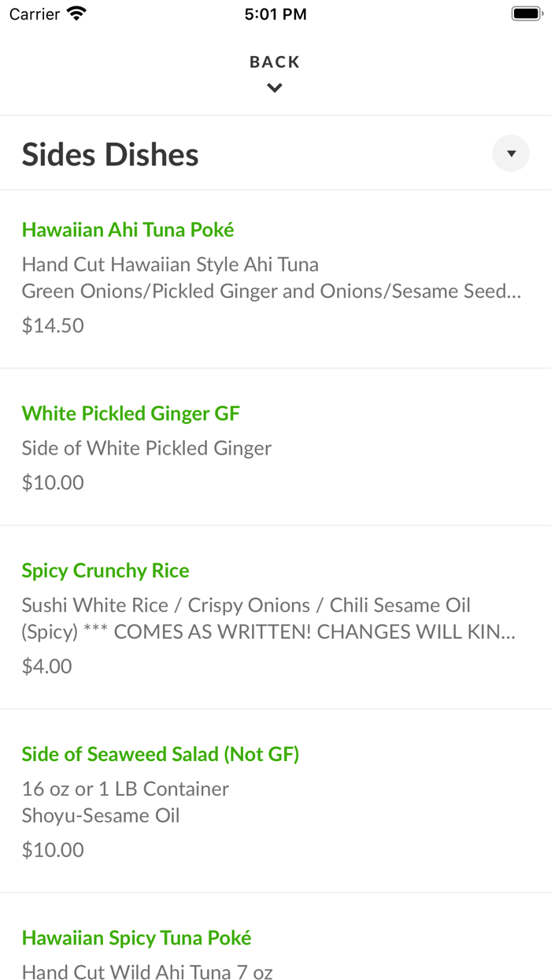Image resolution: width=551 pixels, height=980 pixels.
Task: Tap the circular dropdown icon beside Sides Dishes
Action: [x=510, y=153]
